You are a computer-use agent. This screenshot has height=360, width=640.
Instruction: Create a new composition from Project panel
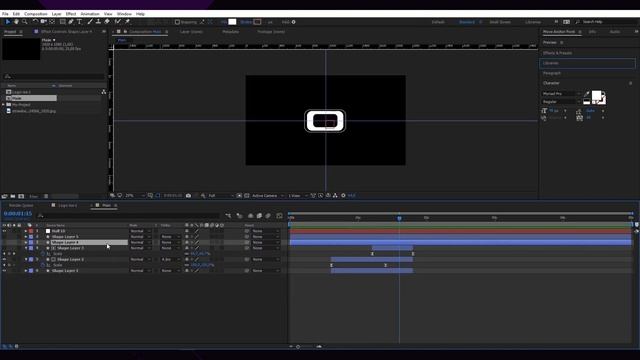pos(21,196)
